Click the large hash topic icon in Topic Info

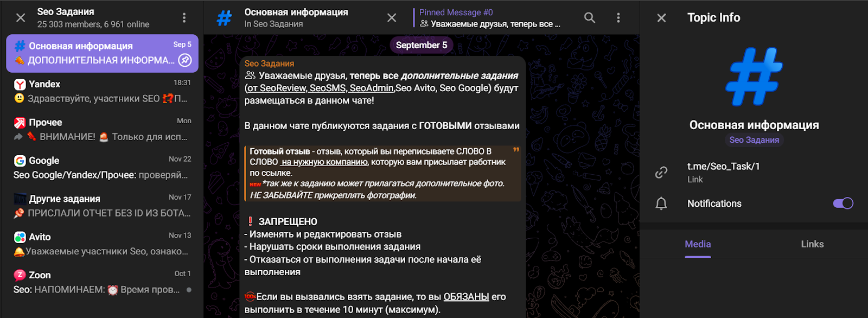coord(754,77)
